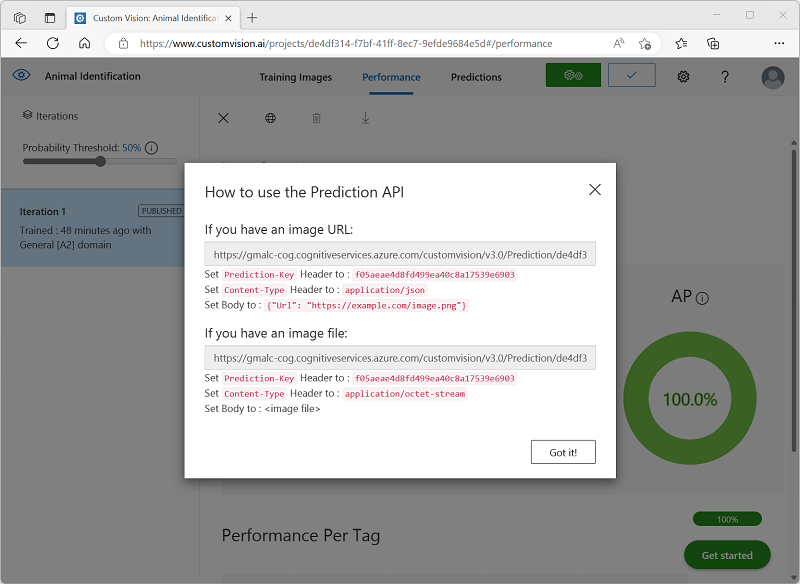Open the help question mark icon
Image resolution: width=800 pixels, height=584 pixels.
725,77
